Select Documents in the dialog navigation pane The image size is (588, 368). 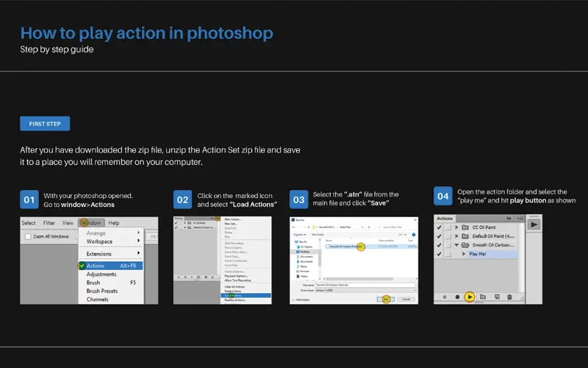click(x=305, y=256)
